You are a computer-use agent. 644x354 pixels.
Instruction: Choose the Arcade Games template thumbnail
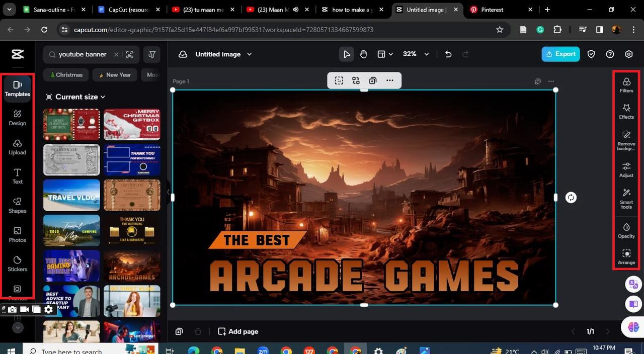132,266
